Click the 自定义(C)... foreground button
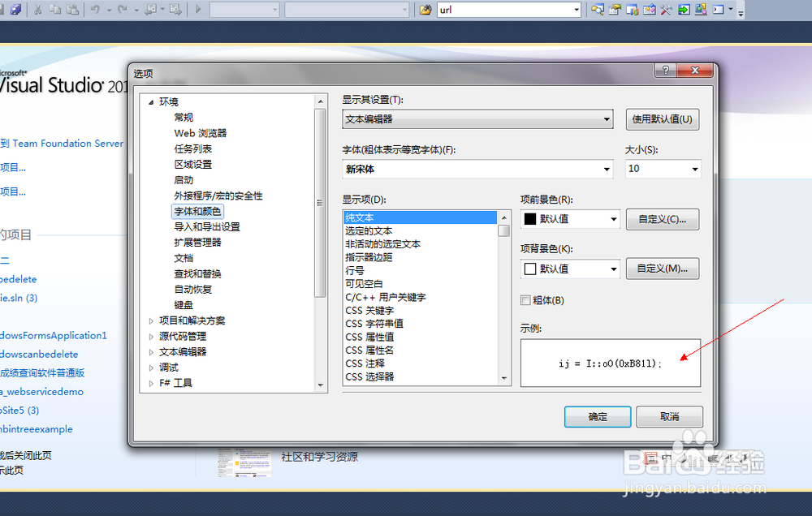The width and height of the screenshot is (812, 516). [x=663, y=219]
